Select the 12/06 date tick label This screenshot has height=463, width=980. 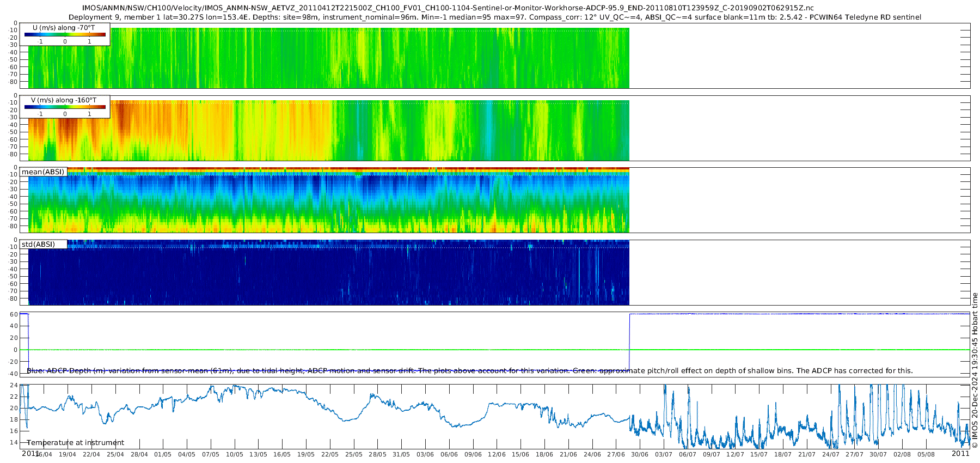point(497,455)
